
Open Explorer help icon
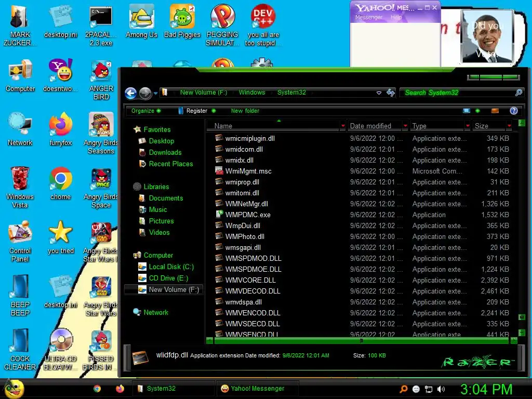pos(514,111)
